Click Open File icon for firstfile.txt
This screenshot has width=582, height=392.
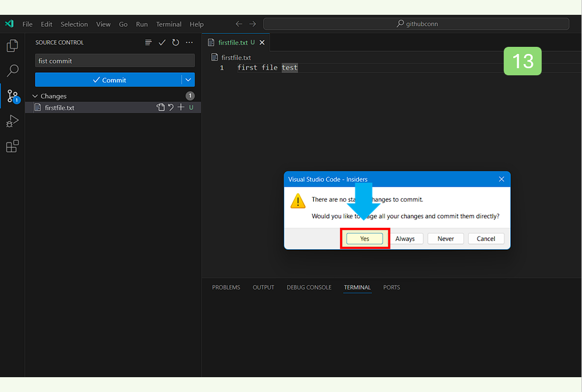pos(160,107)
